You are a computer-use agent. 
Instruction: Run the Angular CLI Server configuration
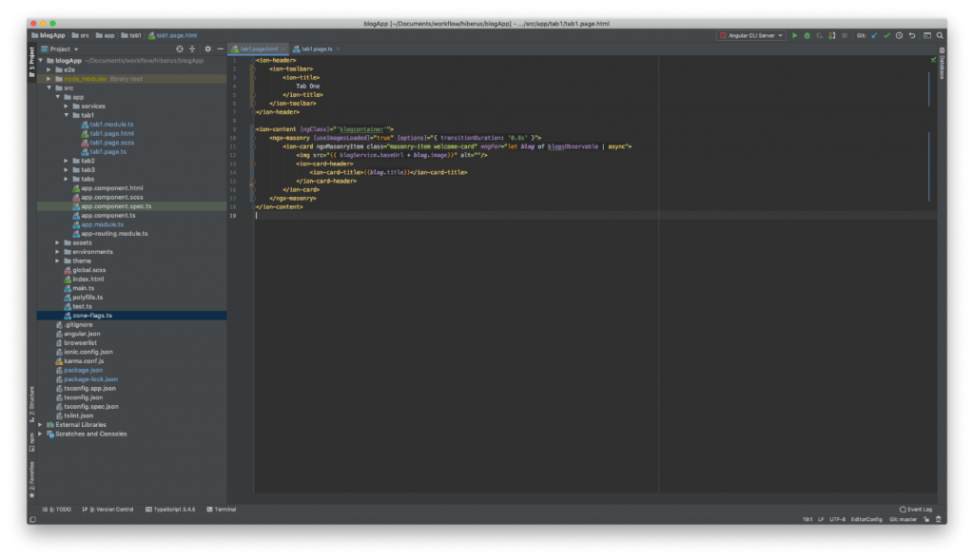[x=795, y=35]
